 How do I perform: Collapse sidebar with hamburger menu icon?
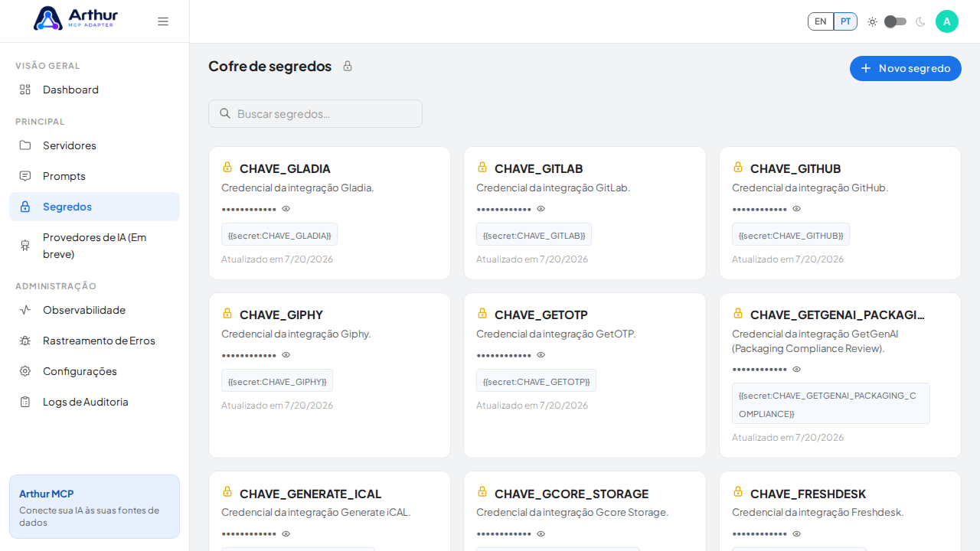(163, 21)
